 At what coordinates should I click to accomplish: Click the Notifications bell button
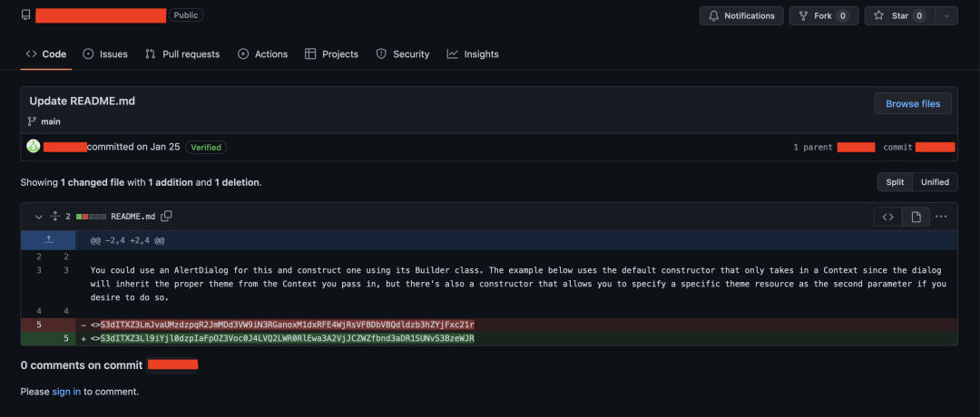[741, 15]
